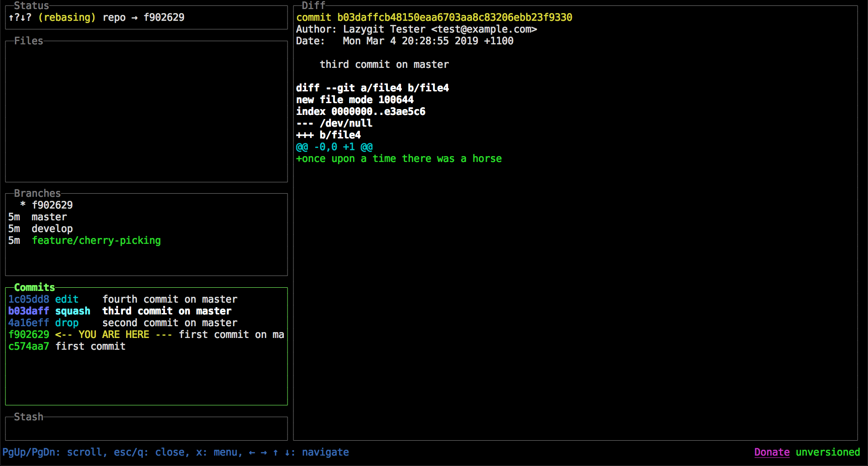The height and width of the screenshot is (466, 868).
Task: Open the Donate link
Action: (771, 452)
